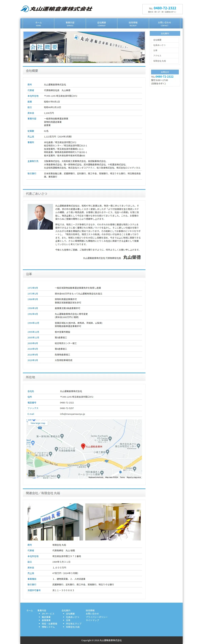Open footer プライバシーポリシー link
The height and width of the screenshot is (644, 203).
coord(97,617)
